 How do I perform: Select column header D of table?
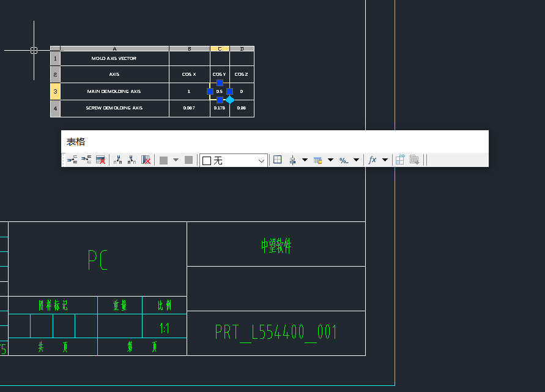[242, 49]
